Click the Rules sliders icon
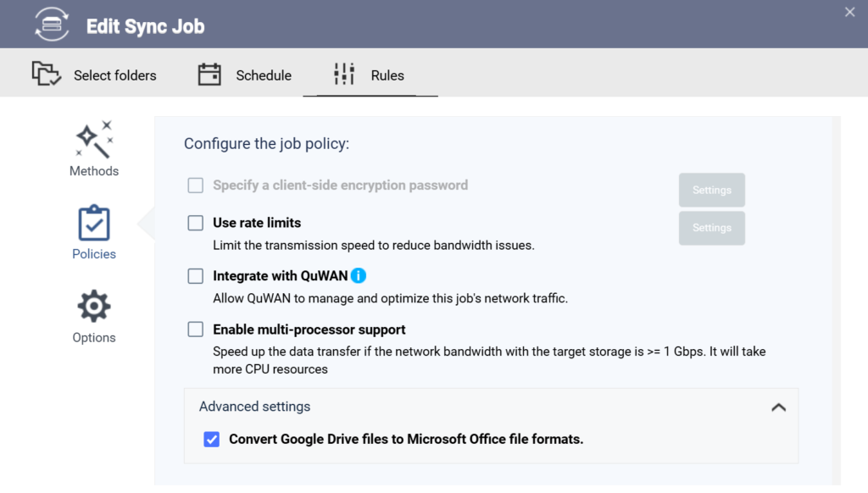 [344, 74]
